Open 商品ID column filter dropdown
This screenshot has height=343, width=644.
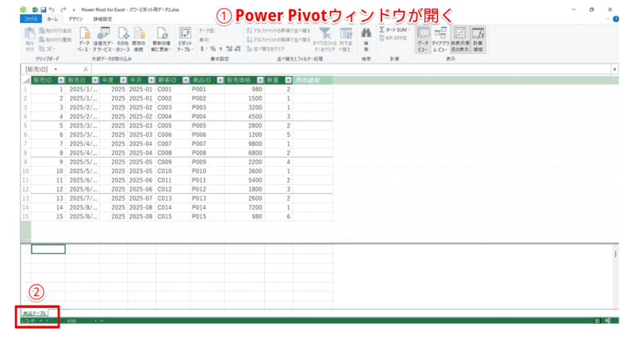pos(220,80)
